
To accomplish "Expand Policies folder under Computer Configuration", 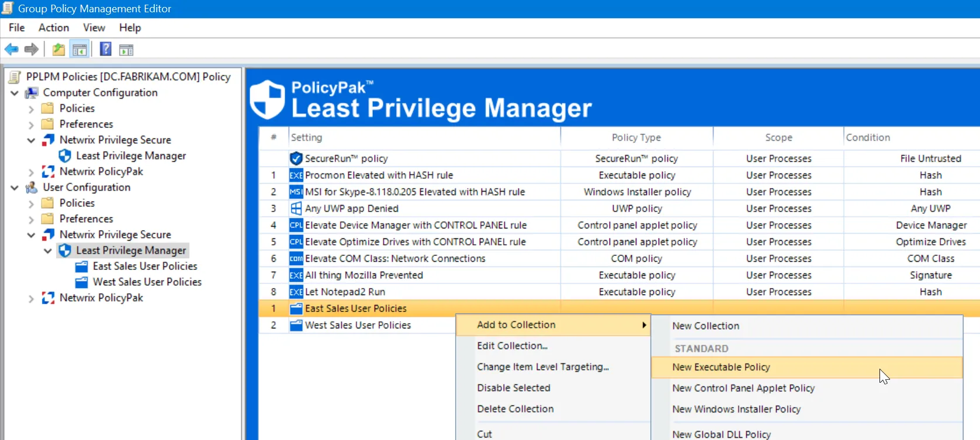I will click(x=31, y=109).
